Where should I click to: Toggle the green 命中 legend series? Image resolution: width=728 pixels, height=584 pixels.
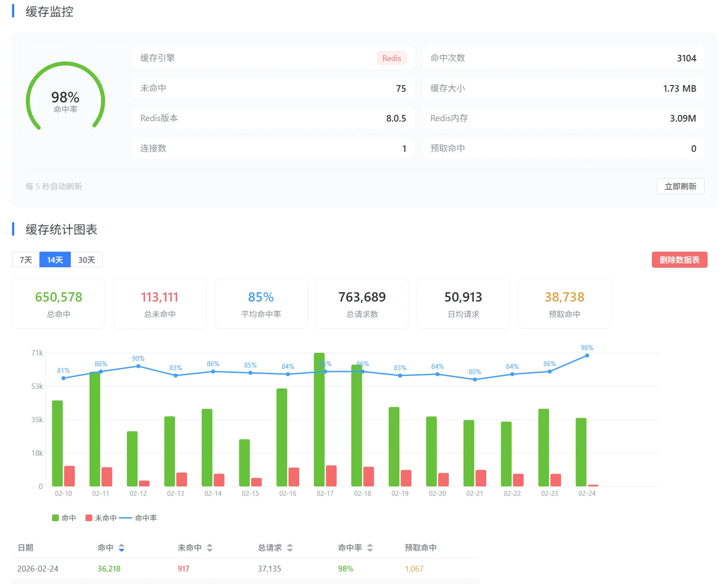pyautogui.click(x=64, y=518)
